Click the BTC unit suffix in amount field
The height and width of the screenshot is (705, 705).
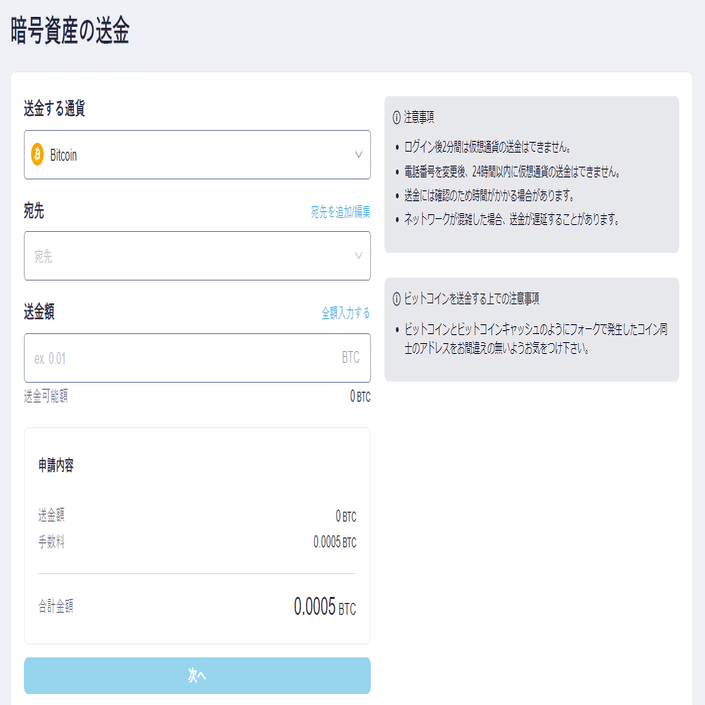click(x=351, y=357)
